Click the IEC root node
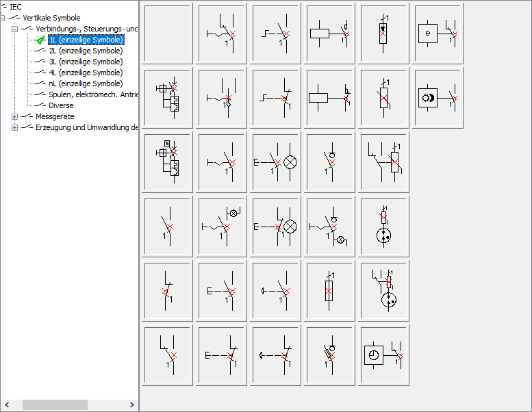This screenshot has height=412, width=532. [x=15, y=7]
